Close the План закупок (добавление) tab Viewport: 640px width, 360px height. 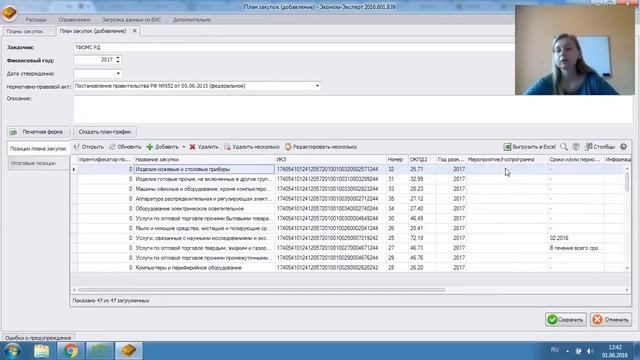coord(135,31)
